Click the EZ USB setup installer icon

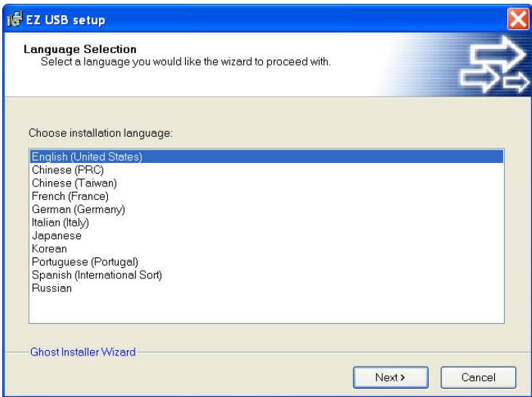pos(14,19)
